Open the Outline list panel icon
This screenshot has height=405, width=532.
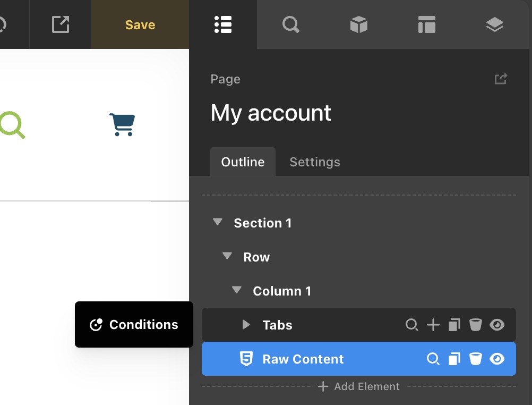223,24
